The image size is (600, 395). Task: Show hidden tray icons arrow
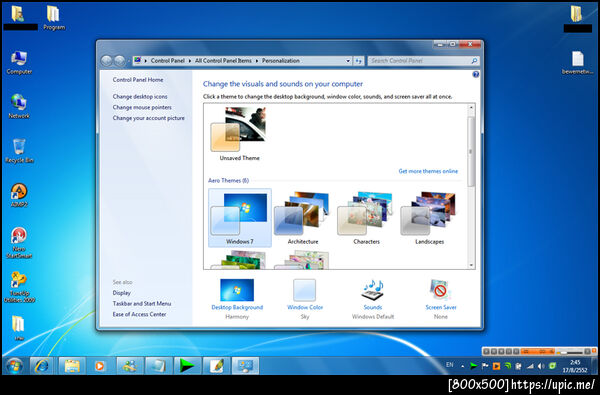pyautogui.click(x=463, y=366)
